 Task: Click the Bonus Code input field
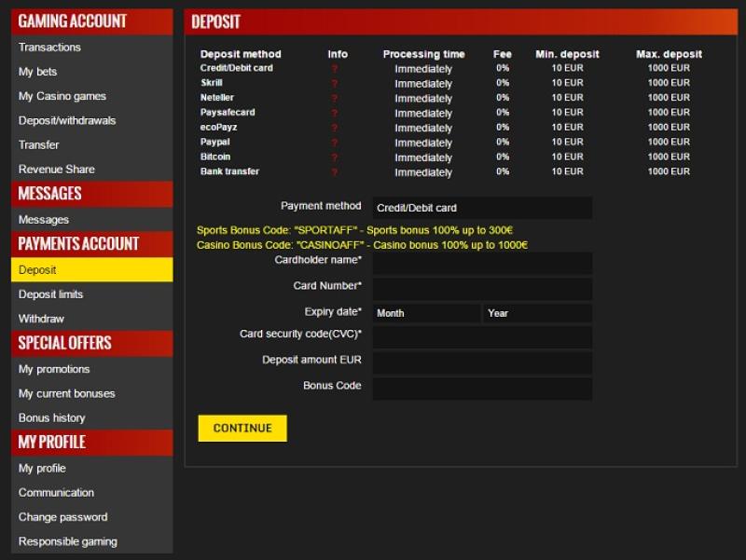pos(482,388)
